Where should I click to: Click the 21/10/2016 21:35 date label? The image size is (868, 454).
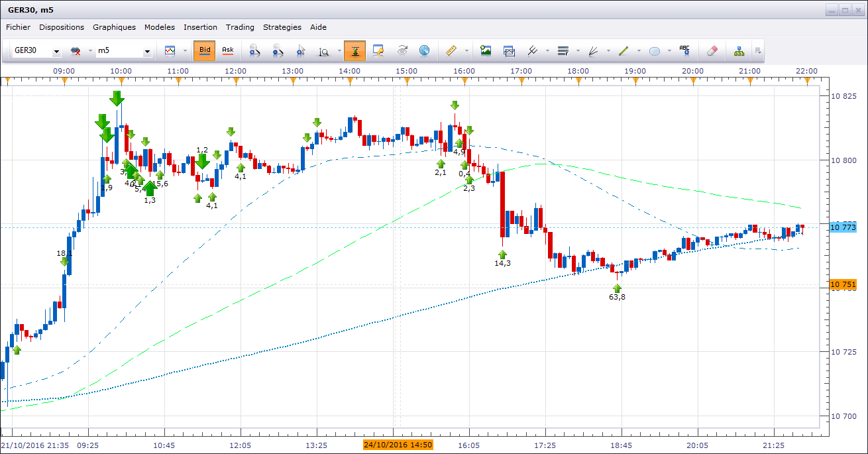[34, 445]
